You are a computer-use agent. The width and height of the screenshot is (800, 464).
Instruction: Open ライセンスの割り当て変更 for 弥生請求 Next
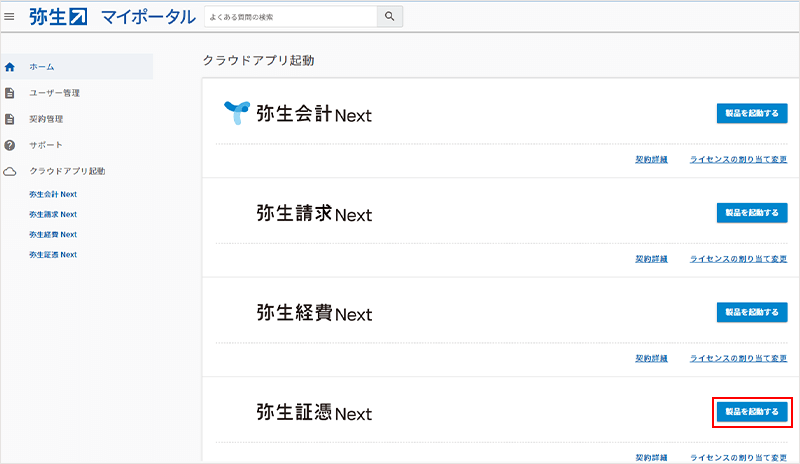coord(738,259)
